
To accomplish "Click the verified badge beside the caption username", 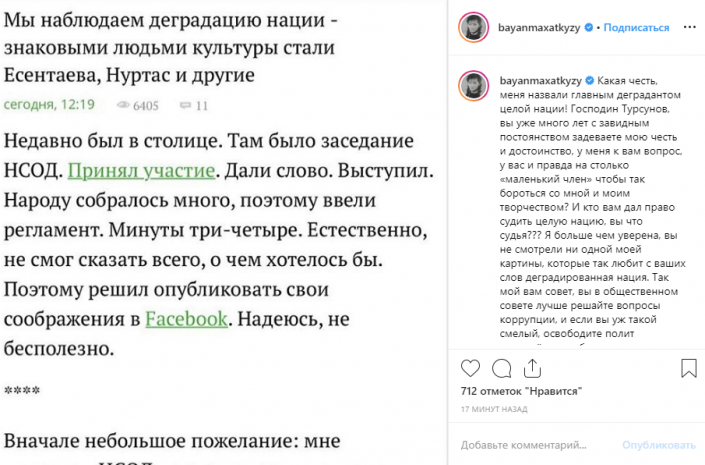I will tap(589, 79).
